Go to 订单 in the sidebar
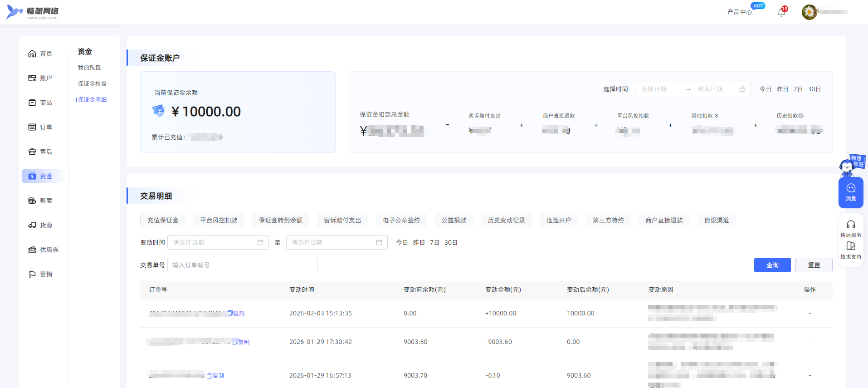This screenshot has width=868, height=388. (41, 127)
